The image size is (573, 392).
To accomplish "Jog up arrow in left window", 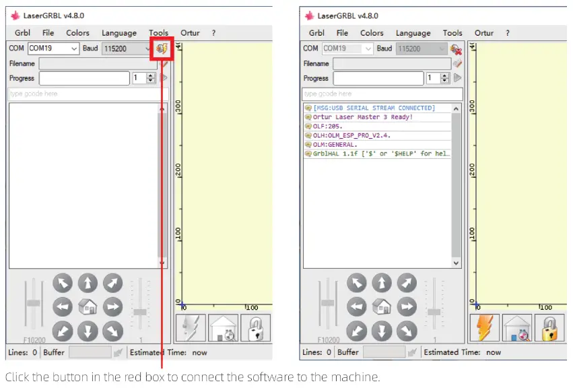I will 88,283.
